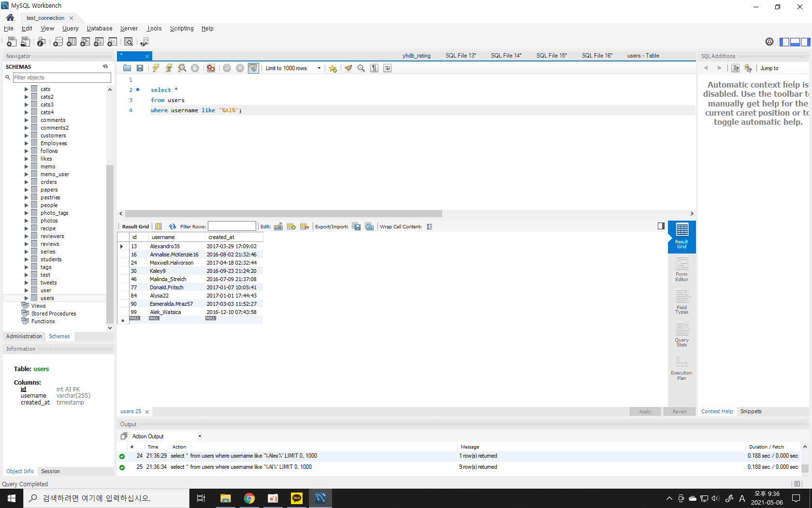The image size is (812, 508).
Task: Open users - Table tab
Action: [643, 56]
